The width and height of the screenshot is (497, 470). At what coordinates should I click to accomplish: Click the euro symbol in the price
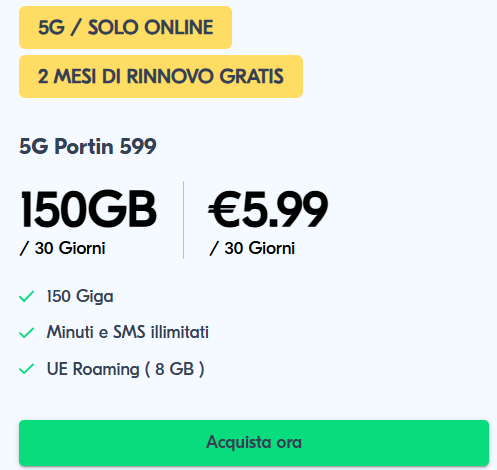coord(225,209)
